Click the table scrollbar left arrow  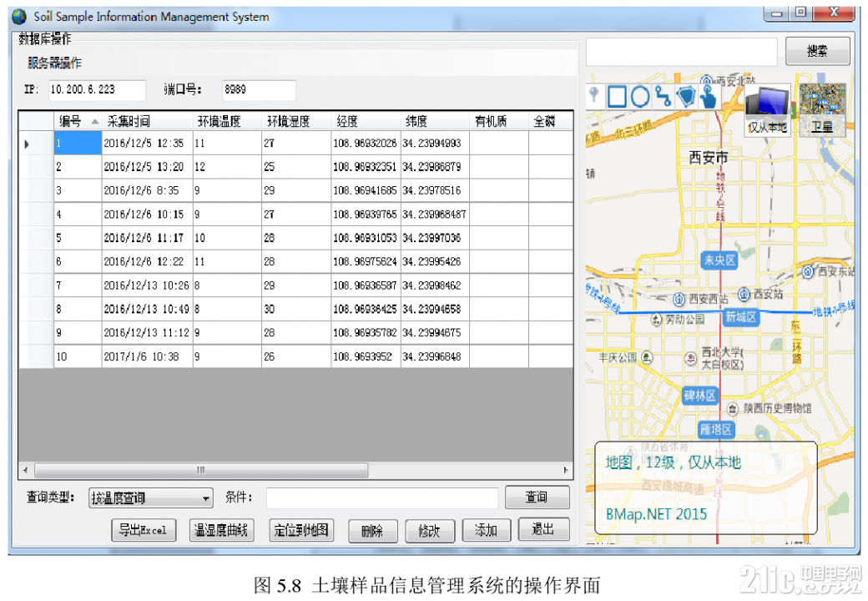[26, 471]
